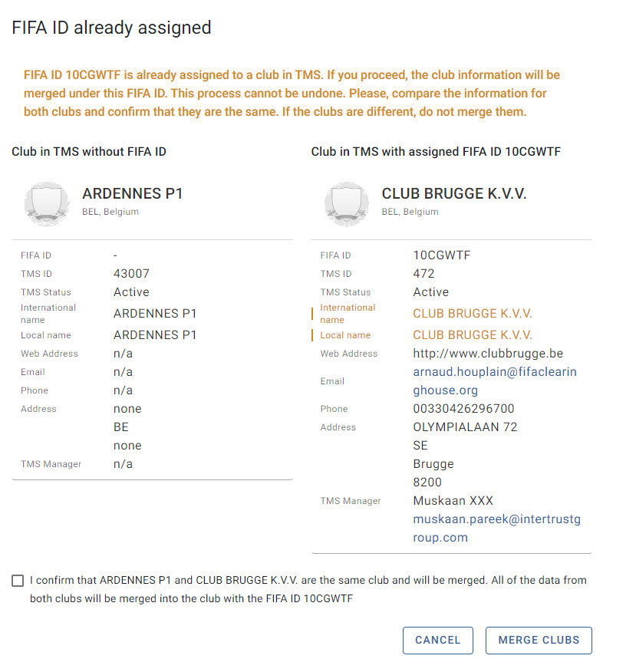
Task: Click the phone number 00330426296700
Action: (463, 409)
